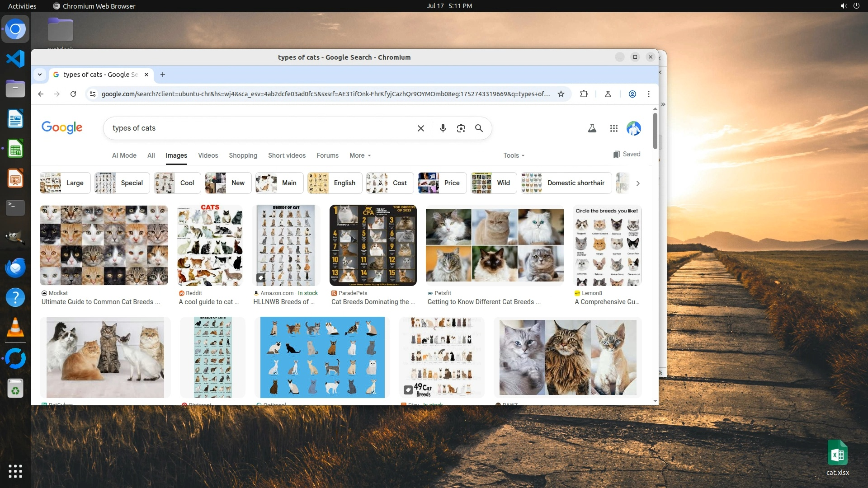Viewport: 868px width, 488px height.
Task: Click the magnifier search submit icon
Action: point(479,128)
